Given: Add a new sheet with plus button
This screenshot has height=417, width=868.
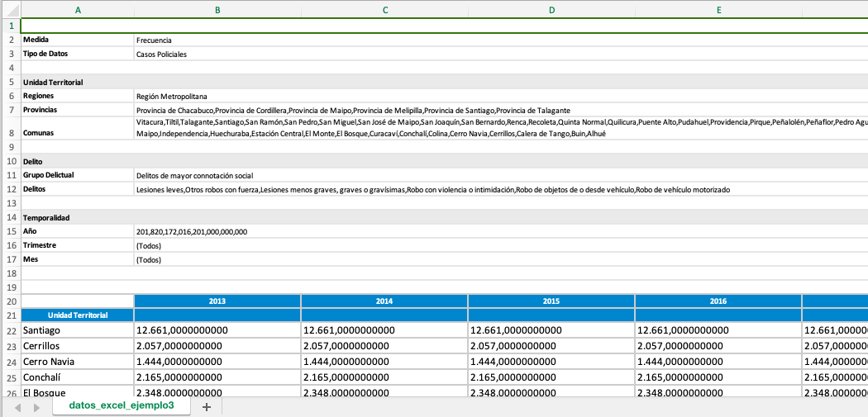Looking at the screenshot, I should point(207,407).
